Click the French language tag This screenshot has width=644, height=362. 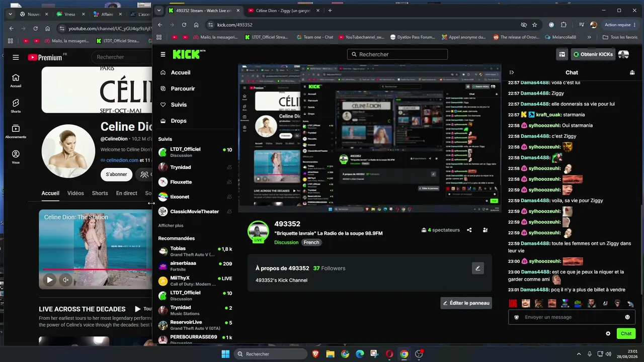coord(311,242)
